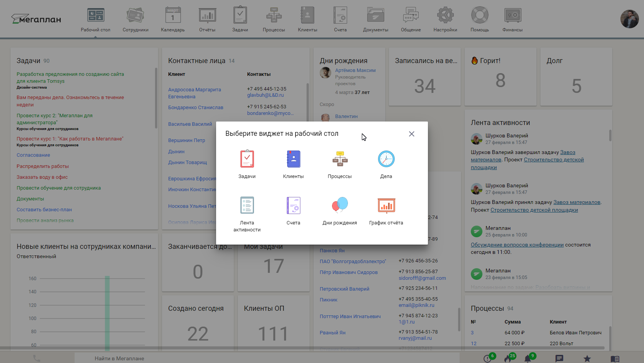644x363 pixels.
Task: Select the Счета widget icon
Action: point(293,205)
